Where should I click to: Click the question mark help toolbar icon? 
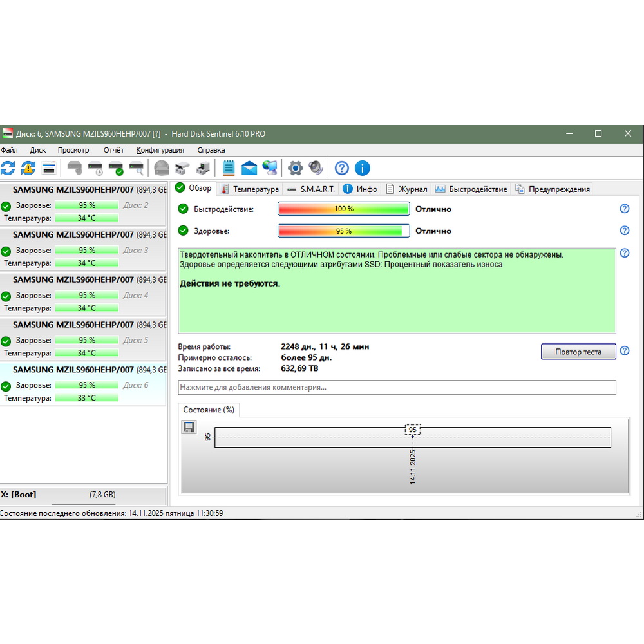[x=342, y=168]
